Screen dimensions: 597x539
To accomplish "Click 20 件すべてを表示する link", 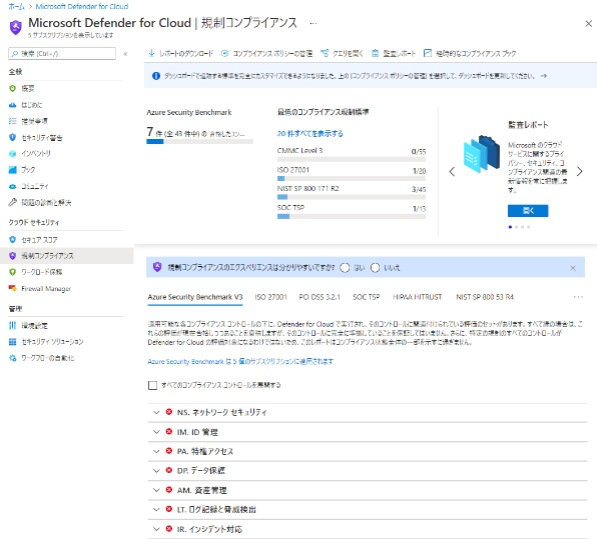I will click(310, 134).
